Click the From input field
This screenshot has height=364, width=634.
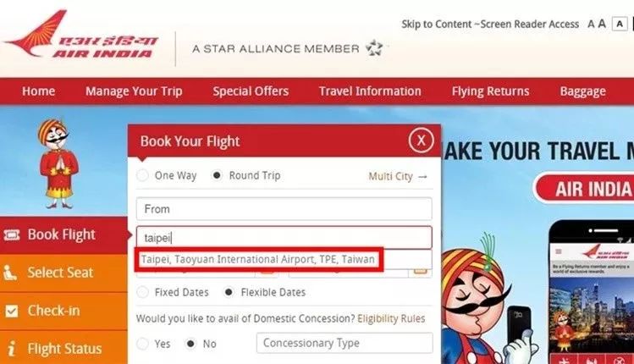click(x=284, y=208)
